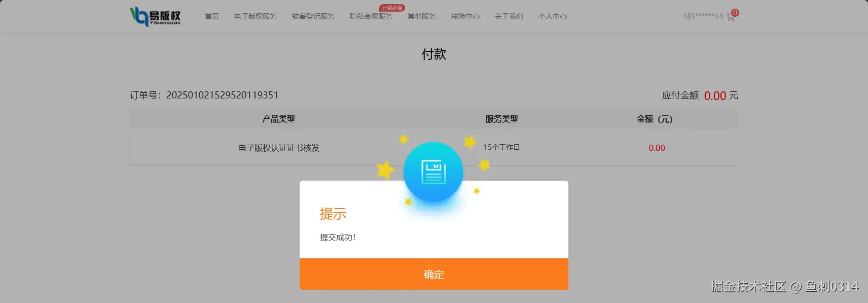The image size is (868, 303).
Task: Click the account name 181******14
Action: point(703,16)
